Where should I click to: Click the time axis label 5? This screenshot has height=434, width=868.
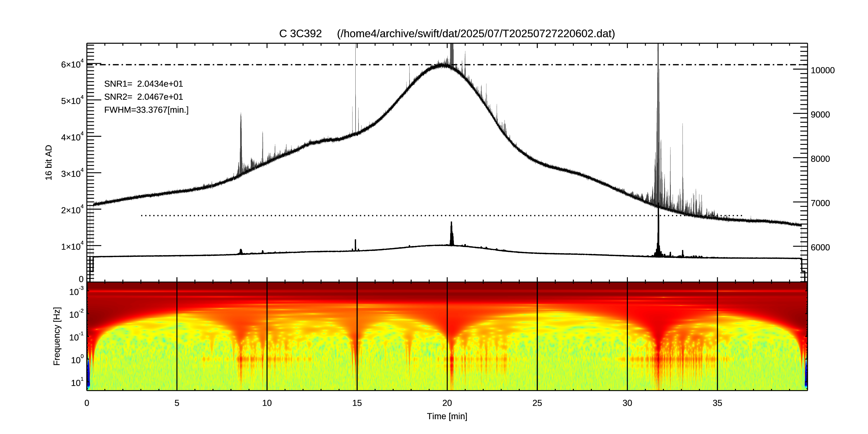click(177, 403)
